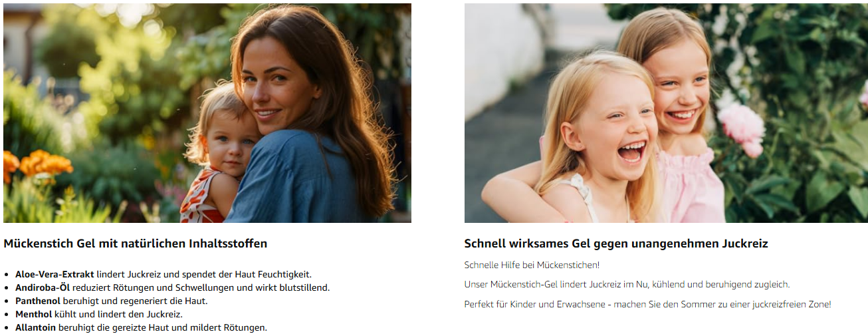
Task: Select the Allantoin bullet point
Action: (142, 327)
